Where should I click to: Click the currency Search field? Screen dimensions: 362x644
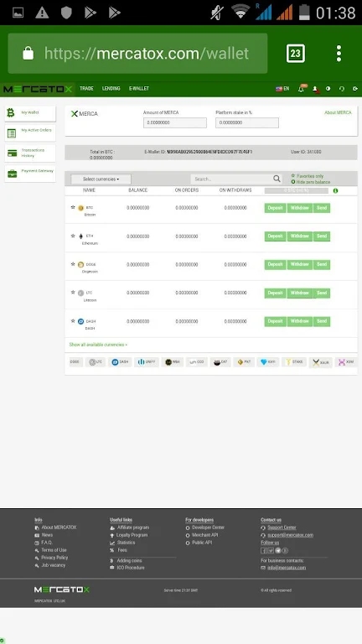[232, 179]
